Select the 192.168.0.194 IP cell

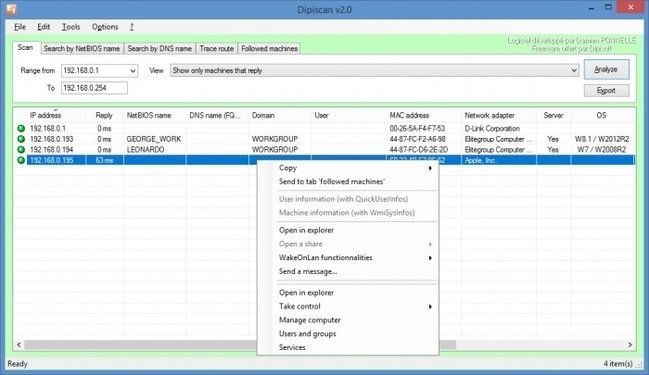tap(51, 149)
